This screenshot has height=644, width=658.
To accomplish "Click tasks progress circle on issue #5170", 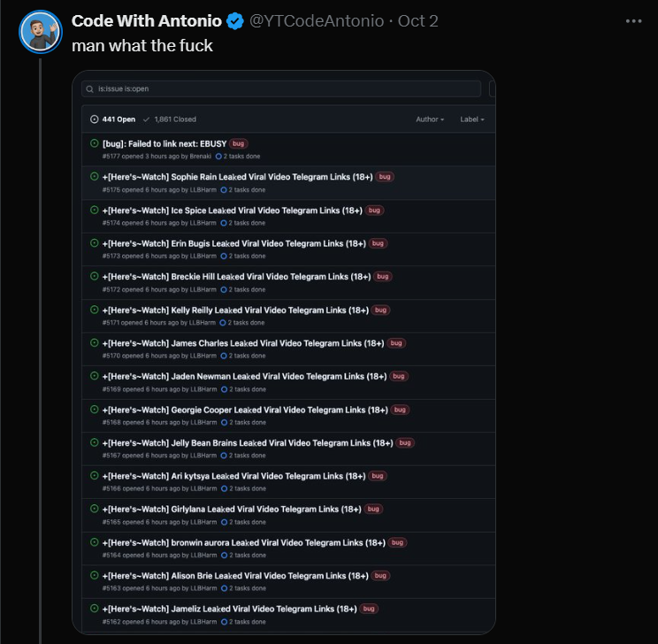I will click(224, 356).
